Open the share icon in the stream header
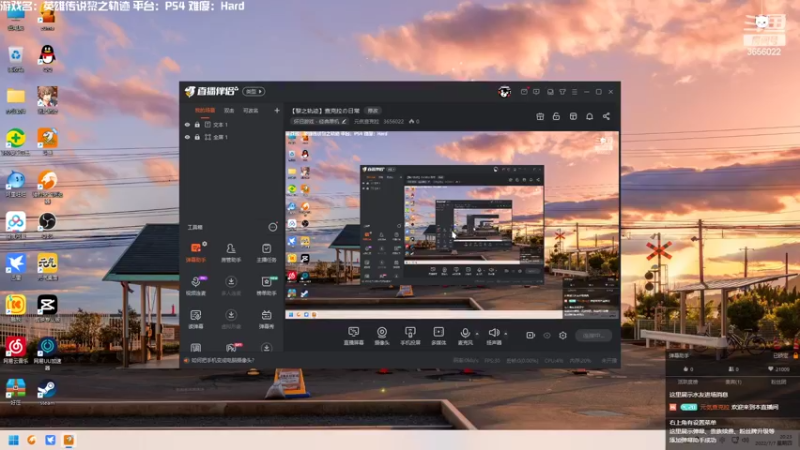 [x=606, y=116]
